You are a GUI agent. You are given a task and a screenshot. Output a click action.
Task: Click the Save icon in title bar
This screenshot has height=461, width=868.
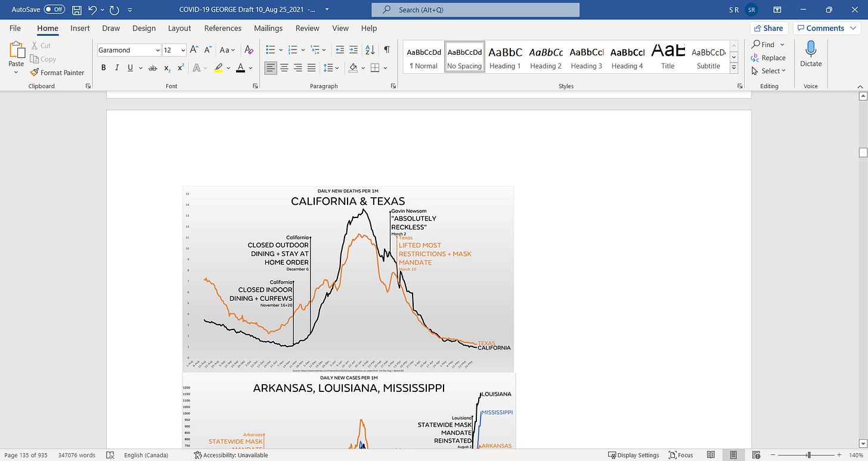pyautogui.click(x=76, y=10)
